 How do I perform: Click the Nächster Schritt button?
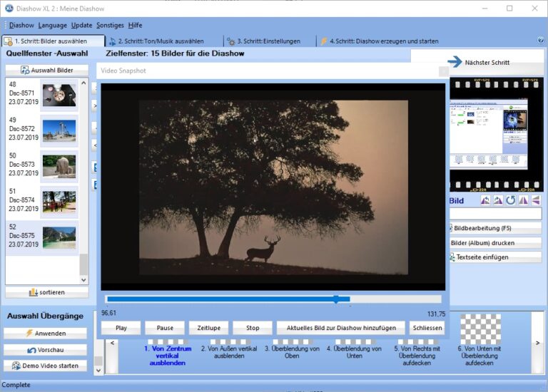(477, 63)
